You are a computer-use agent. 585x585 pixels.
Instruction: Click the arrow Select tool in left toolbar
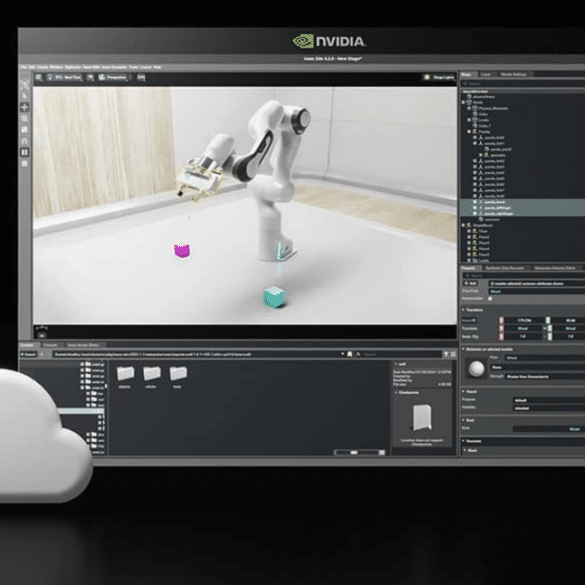pyautogui.click(x=25, y=96)
